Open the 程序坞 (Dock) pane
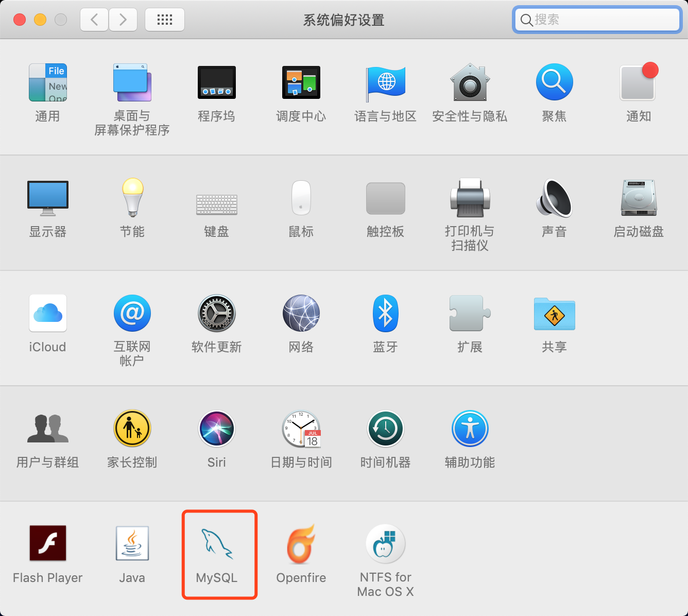This screenshot has width=688, height=616. tap(217, 82)
